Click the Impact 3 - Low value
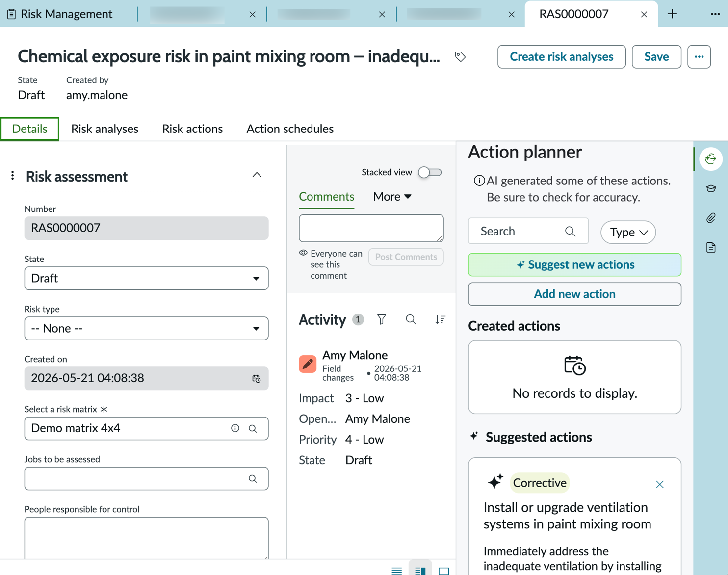The image size is (728, 575). (364, 398)
